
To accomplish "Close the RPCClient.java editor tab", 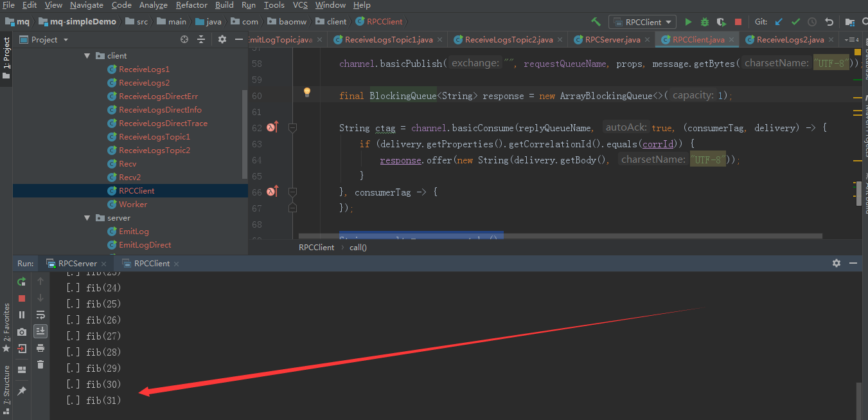I will click(x=731, y=40).
